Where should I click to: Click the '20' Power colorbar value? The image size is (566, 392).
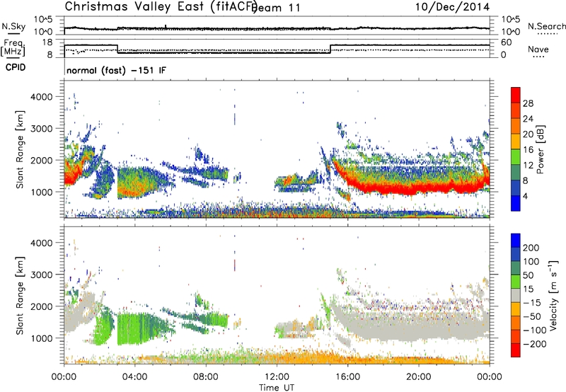[x=528, y=134]
